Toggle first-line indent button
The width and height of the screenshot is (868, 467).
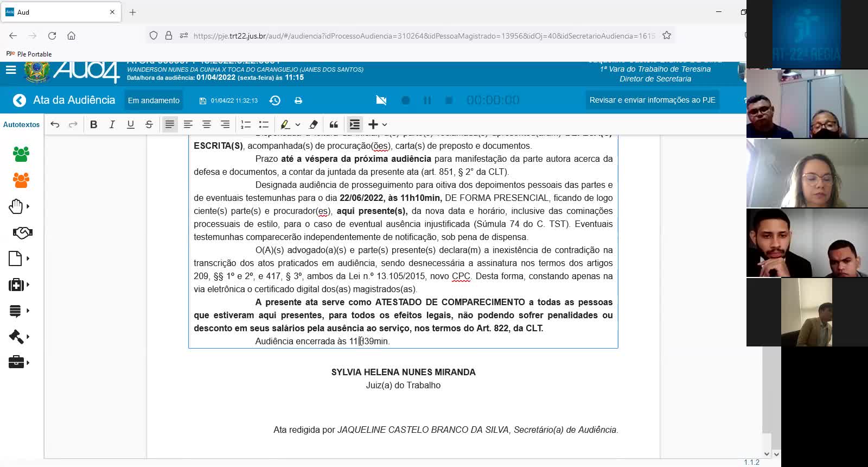[x=355, y=124]
